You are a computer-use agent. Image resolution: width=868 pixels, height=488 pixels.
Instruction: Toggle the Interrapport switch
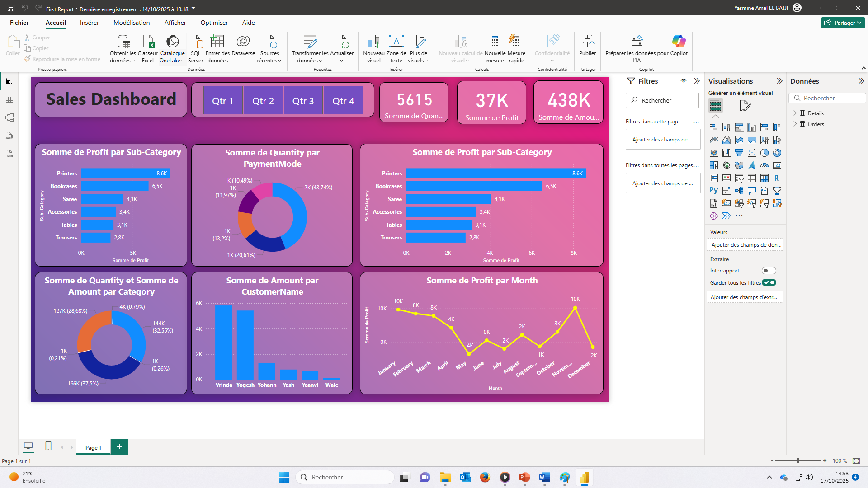coord(769,271)
